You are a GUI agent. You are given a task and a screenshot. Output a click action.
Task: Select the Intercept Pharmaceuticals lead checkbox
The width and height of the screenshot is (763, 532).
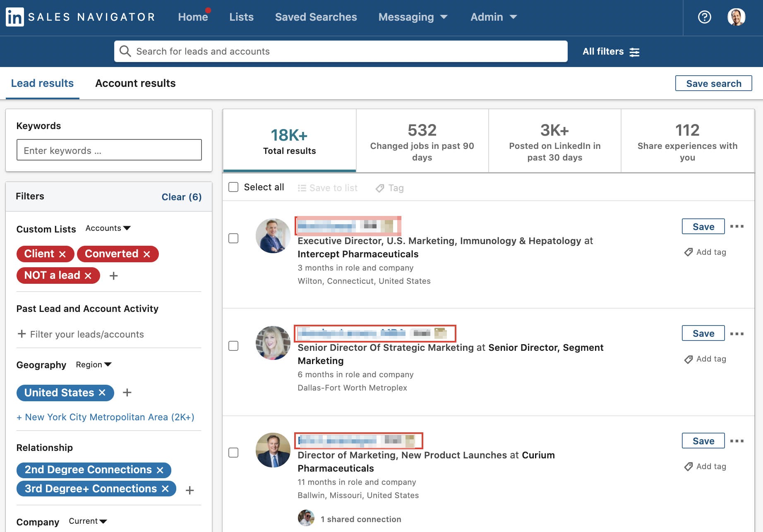(x=233, y=238)
